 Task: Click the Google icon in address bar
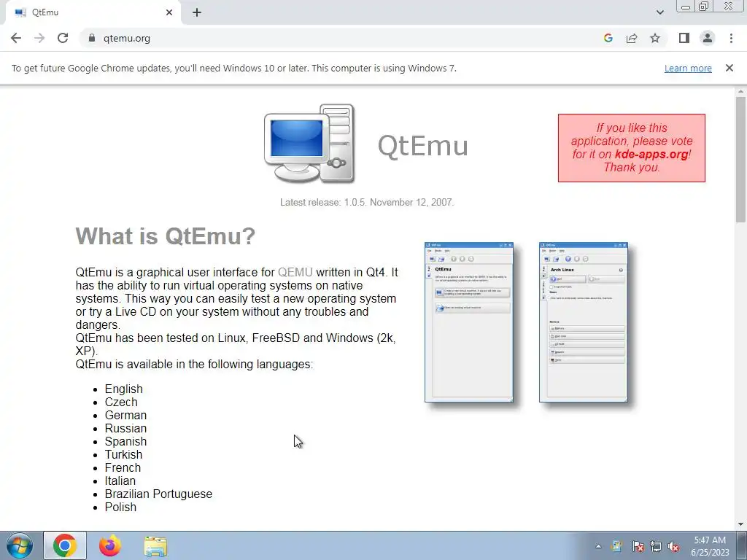click(608, 38)
